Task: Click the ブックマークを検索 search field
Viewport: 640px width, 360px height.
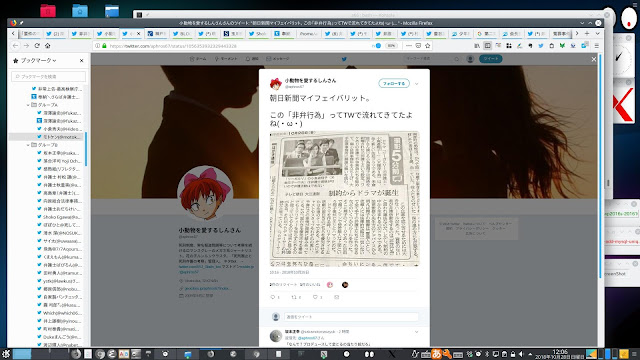Action: tap(49, 76)
